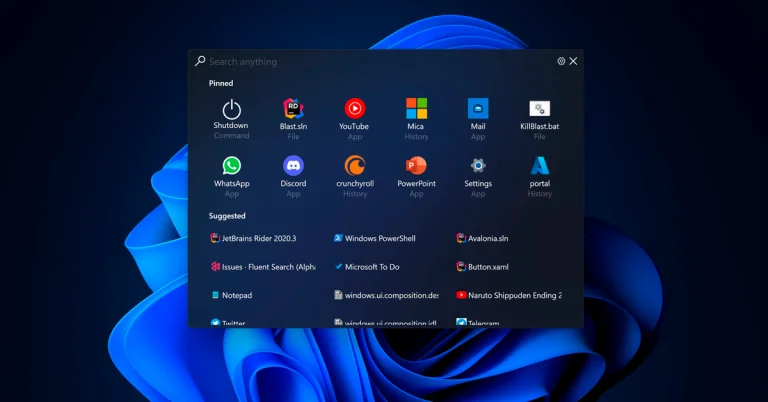Open the Blast.sln file icon

click(293, 109)
